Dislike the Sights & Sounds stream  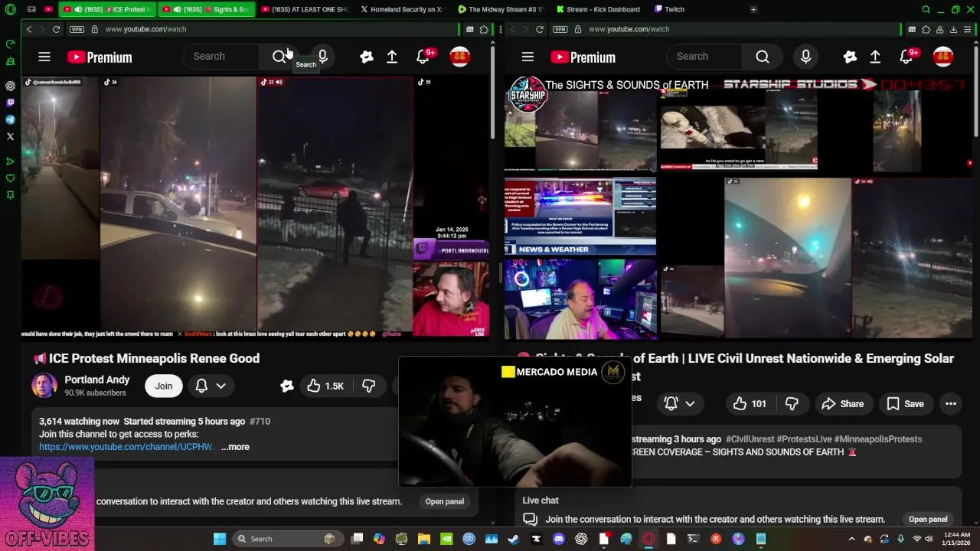click(792, 404)
